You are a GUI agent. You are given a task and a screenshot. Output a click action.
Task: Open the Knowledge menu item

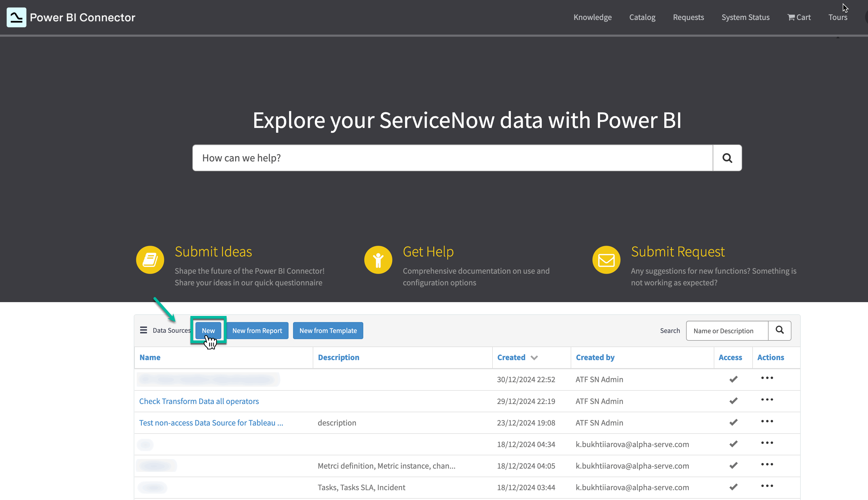coord(592,17)
